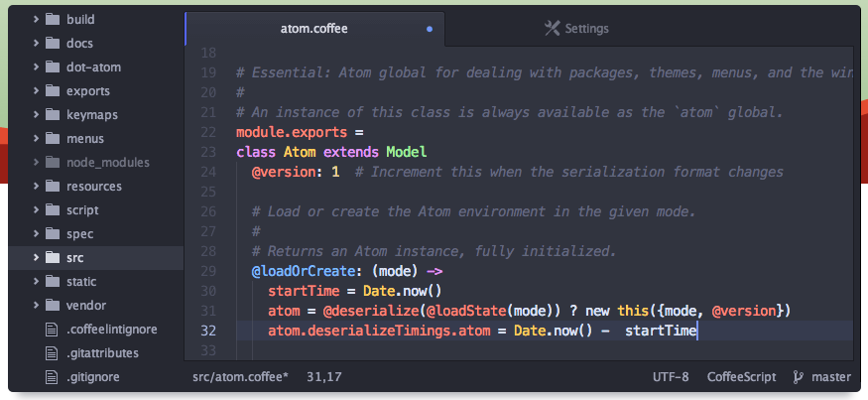Click the src/atom.coffee* path in status bar
Screen dimensions: 868x400
coord(240,377)
